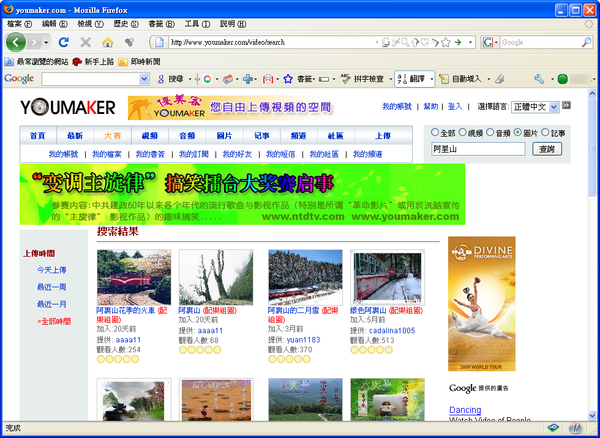The image size is (600, 438).
Task: Open Most Visited (最常瀏覽的網站) bookmark folder
Action: (36, 62)
